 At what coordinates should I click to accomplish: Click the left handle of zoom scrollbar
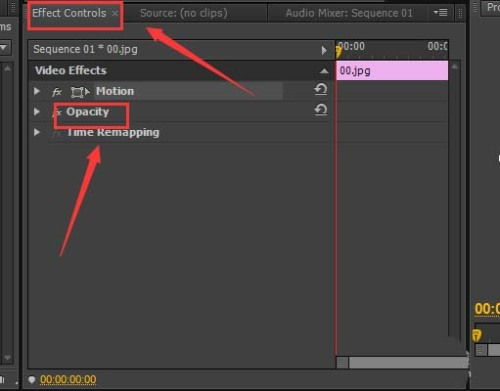tap(342, 362)
